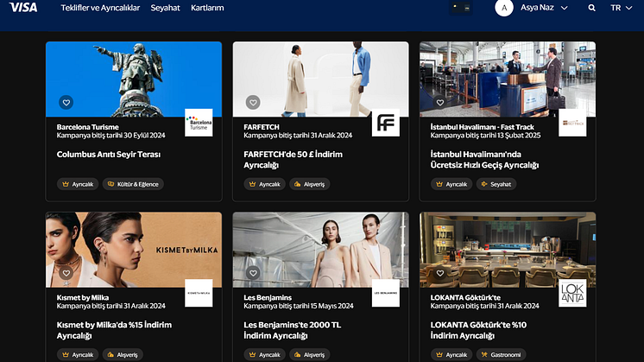644x362 pixels.
Task: Click 'Kampanya bitiş tarihi 30 Eylül 2024' text
Action: [110, 135]
